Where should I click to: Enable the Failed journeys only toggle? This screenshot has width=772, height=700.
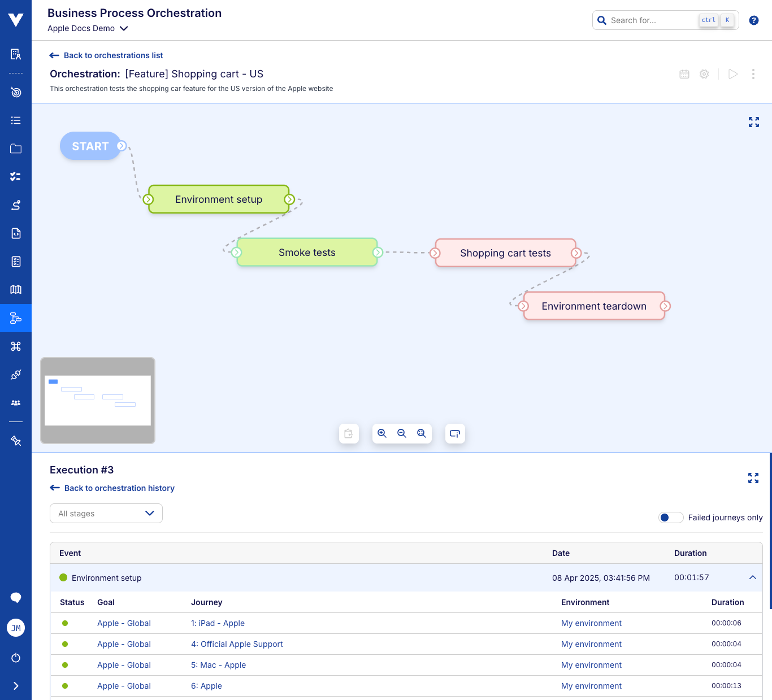(x=671, y=518)
